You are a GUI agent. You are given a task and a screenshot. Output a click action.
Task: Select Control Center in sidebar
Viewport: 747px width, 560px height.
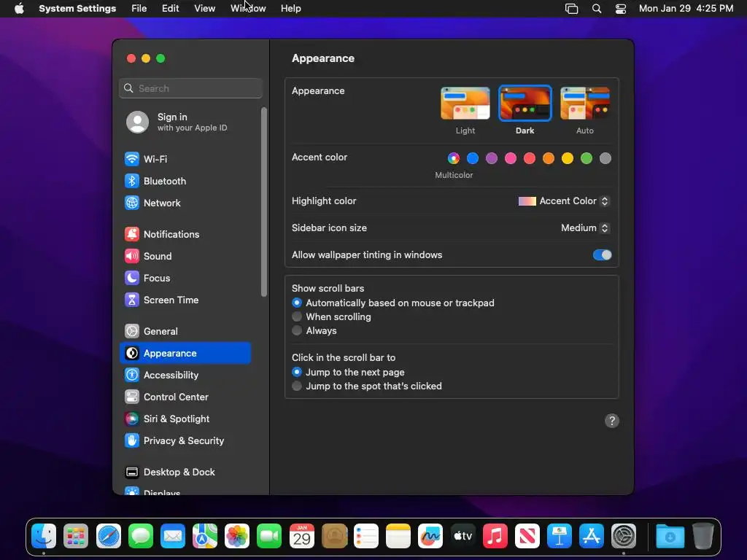tap(185, 397)
